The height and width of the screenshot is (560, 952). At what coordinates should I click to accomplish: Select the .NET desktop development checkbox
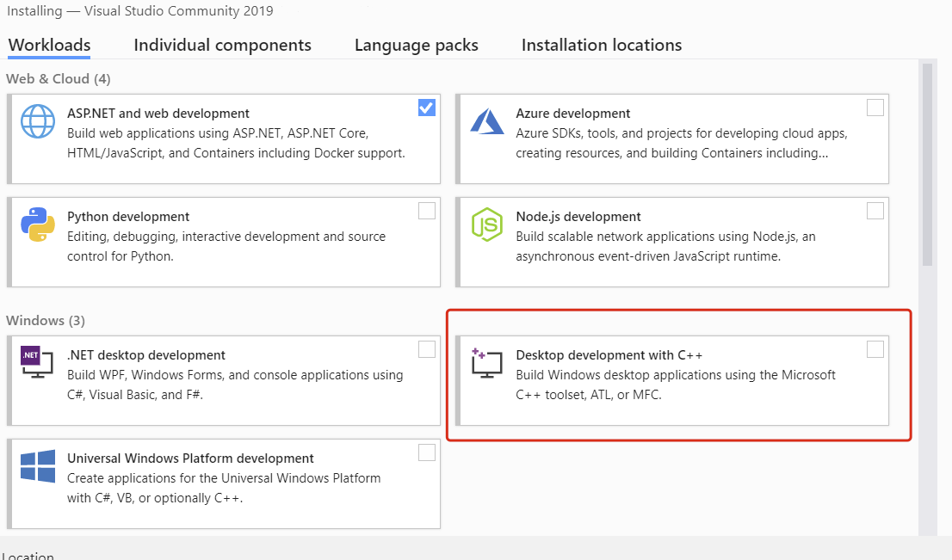pyautogui.click(x=427, y=349)
